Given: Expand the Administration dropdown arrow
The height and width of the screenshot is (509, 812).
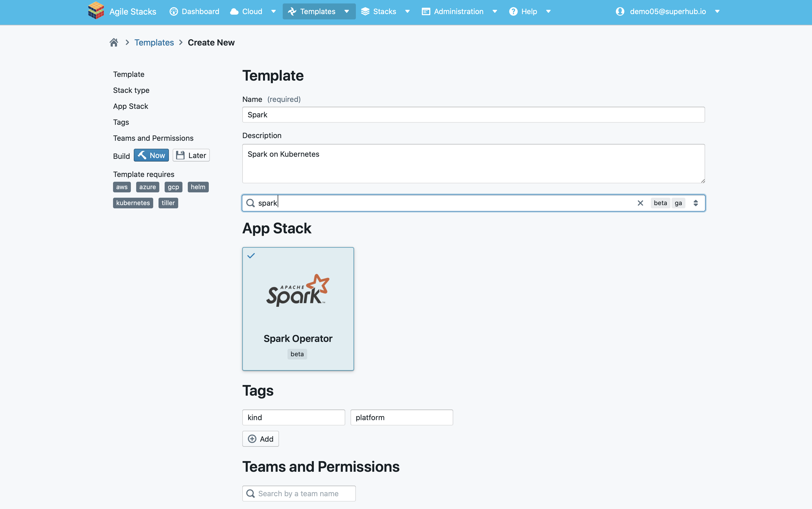Looking at the screenshot, I should 495,11.
